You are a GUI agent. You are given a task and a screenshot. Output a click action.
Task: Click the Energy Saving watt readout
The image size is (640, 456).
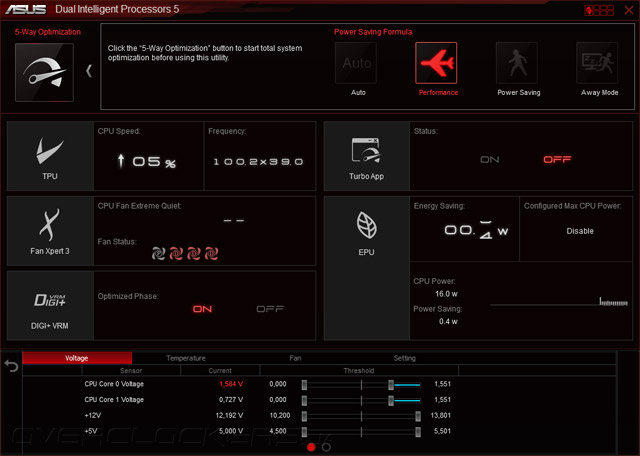pyautogui.click(x=476, y=230)
